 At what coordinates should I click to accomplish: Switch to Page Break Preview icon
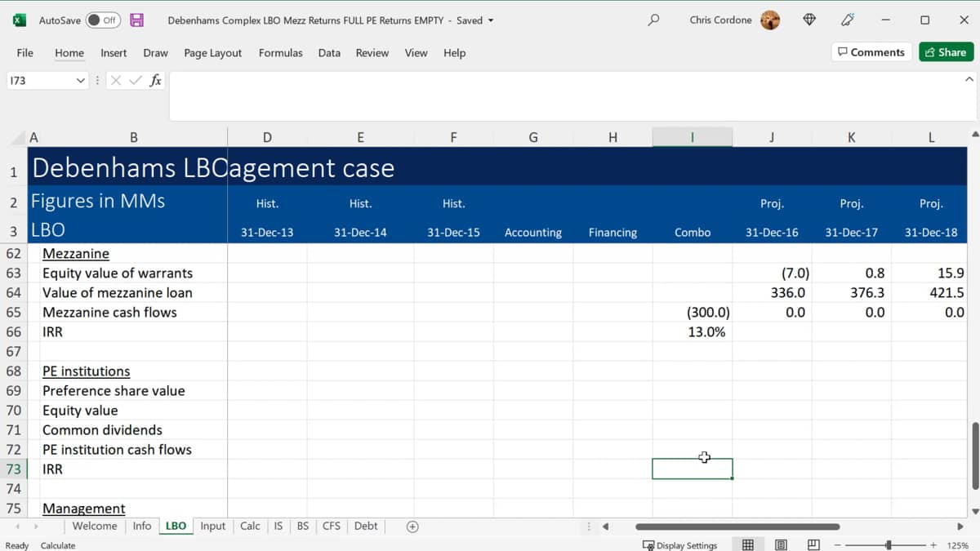[813, 544]
